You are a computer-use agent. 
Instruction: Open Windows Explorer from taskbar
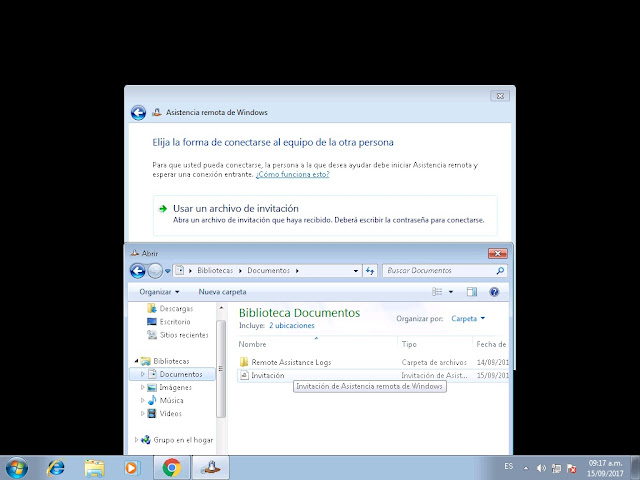click(94, 468)
